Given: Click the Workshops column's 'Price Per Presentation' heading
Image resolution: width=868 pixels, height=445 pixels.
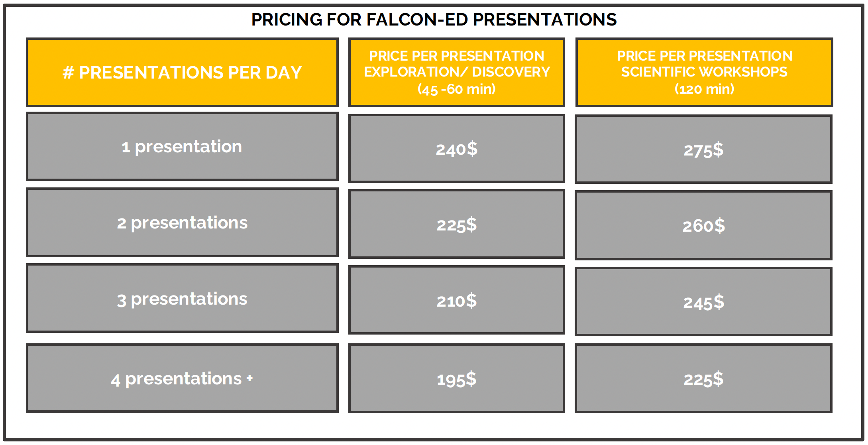Looking at the screenshot, I should [x=704, y=56].
